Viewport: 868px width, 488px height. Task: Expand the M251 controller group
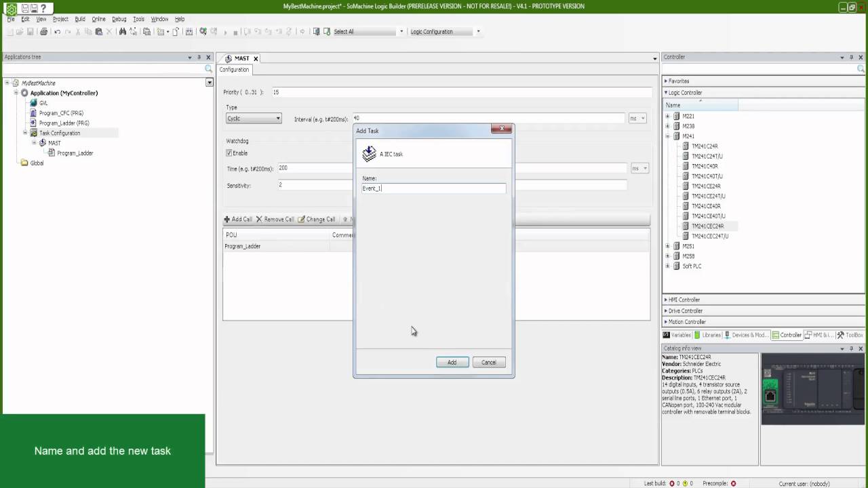click(667, 247)
